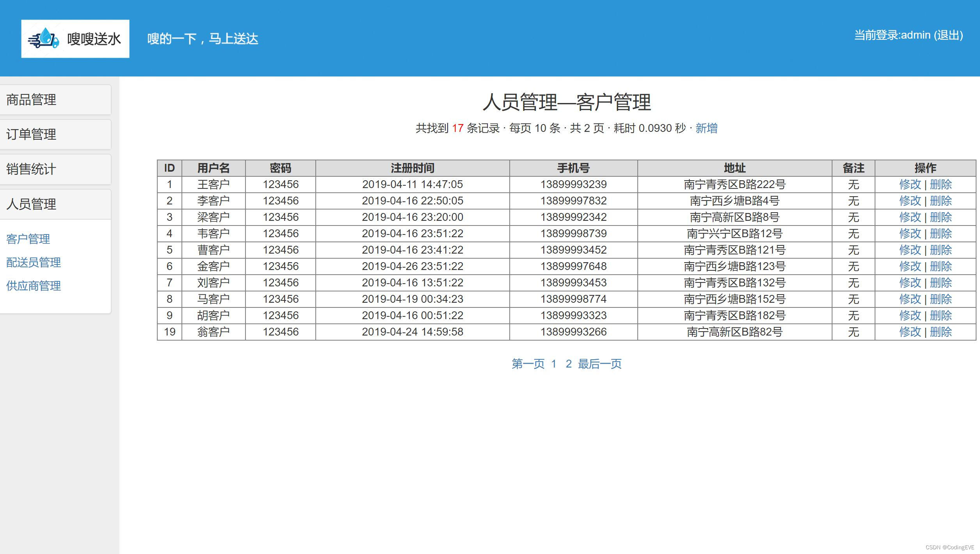Collapse the 人员管理 sidebar section
This screenshot has width=980, height=554.
pos(31,204)
